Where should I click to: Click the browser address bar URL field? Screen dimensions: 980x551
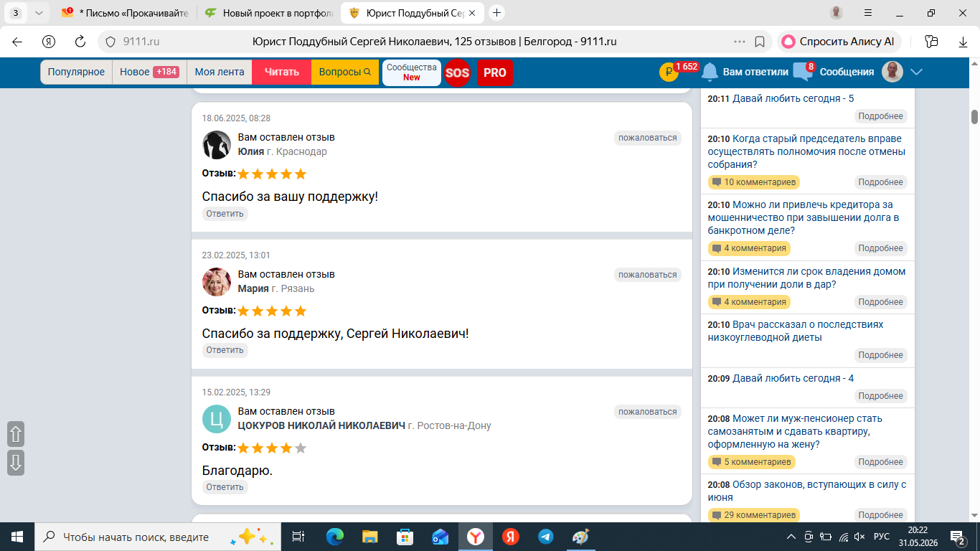point(435,42)
